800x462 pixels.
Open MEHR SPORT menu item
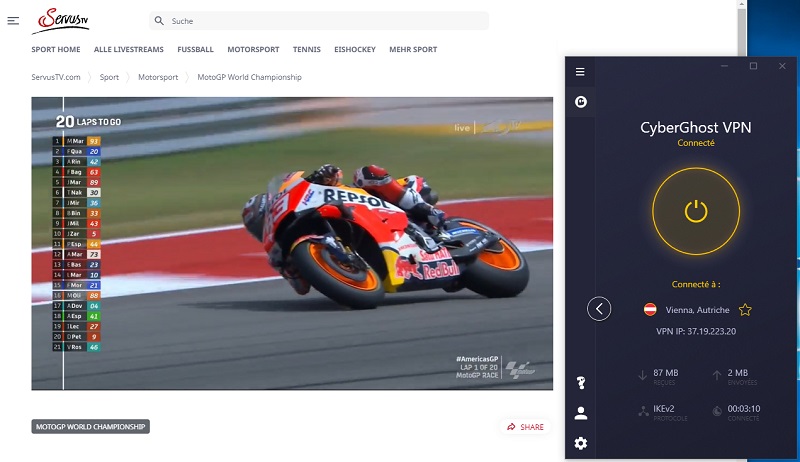413,49
